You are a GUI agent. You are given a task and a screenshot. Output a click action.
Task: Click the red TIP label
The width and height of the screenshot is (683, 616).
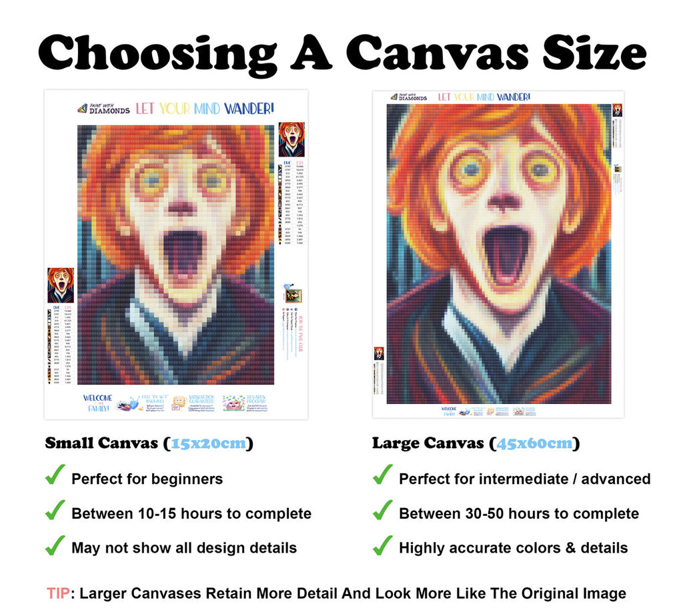tap(58, 593)
